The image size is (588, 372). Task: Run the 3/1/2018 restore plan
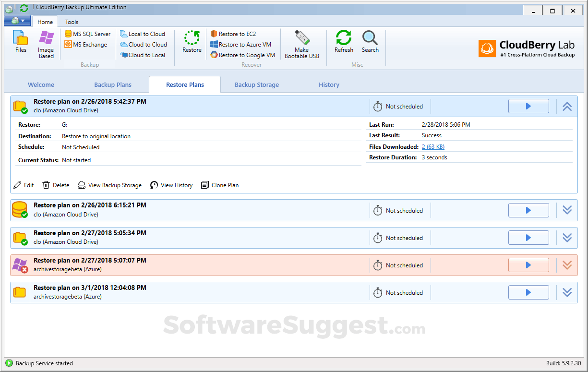[x=528, y=292]
